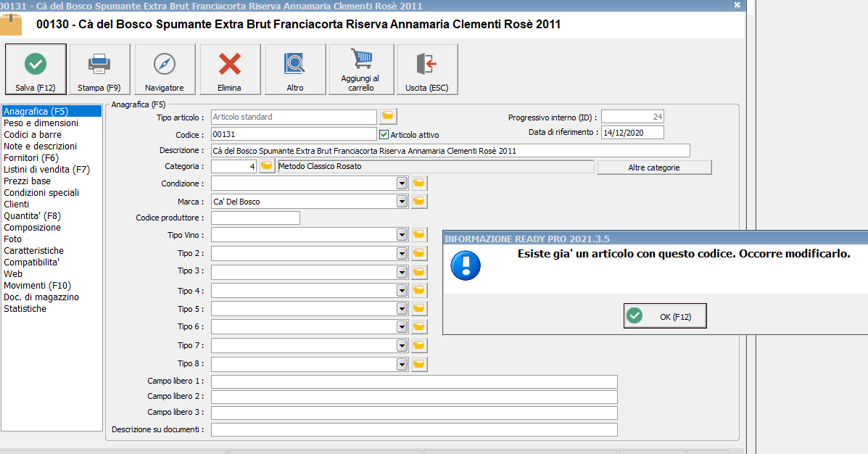The width and height of the screenshot is (868, 454).
Task: Expand the Tipo 6 dropdown
Action: (402, 326)
